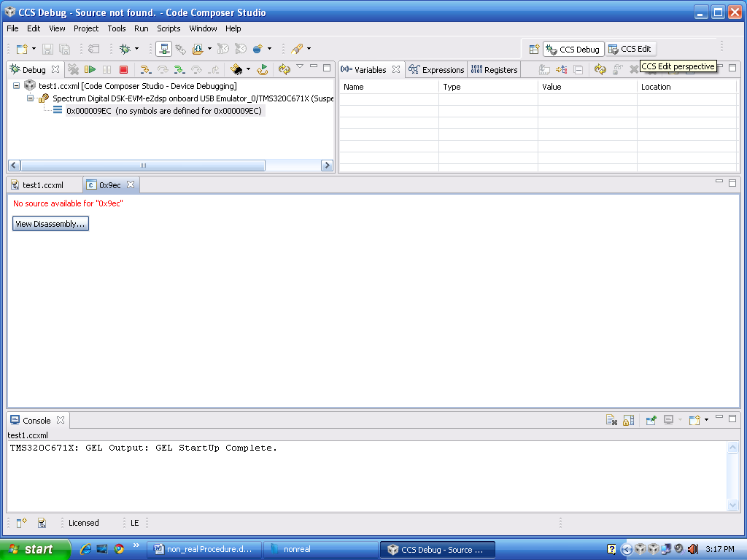The width and height of the screenshot is (747, 560).
Task: Maximize the editor area
Action: (x=732, y=183)
